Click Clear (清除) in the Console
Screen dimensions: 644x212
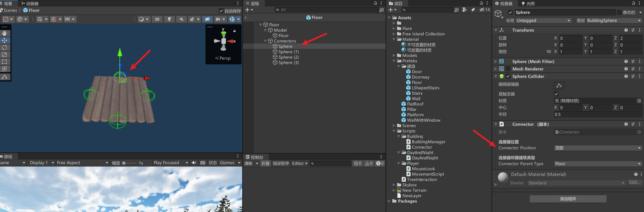pos(248,163)
